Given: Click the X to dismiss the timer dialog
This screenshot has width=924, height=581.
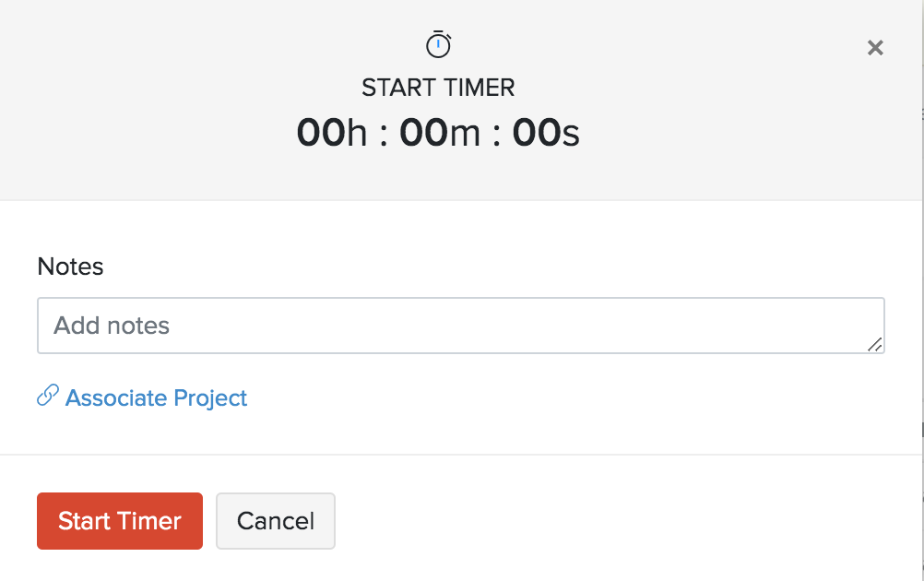Looking at the screenshot, I should click(x=874, y=47).
